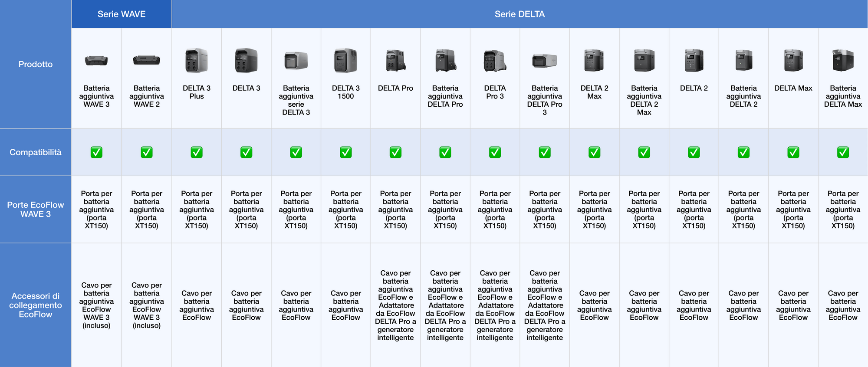This screenshot has height=367, width=868.
Task: Select the Serie WAVE header
Action: coord(122,14)
